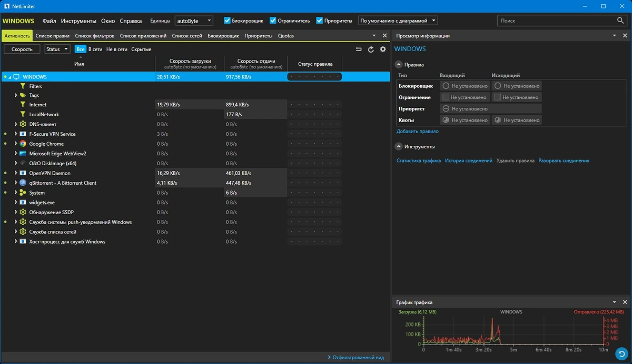Expand the Google Chrome tree arrow
The width and height of the screenshot is (632, 364).
(x=16, y=144)
